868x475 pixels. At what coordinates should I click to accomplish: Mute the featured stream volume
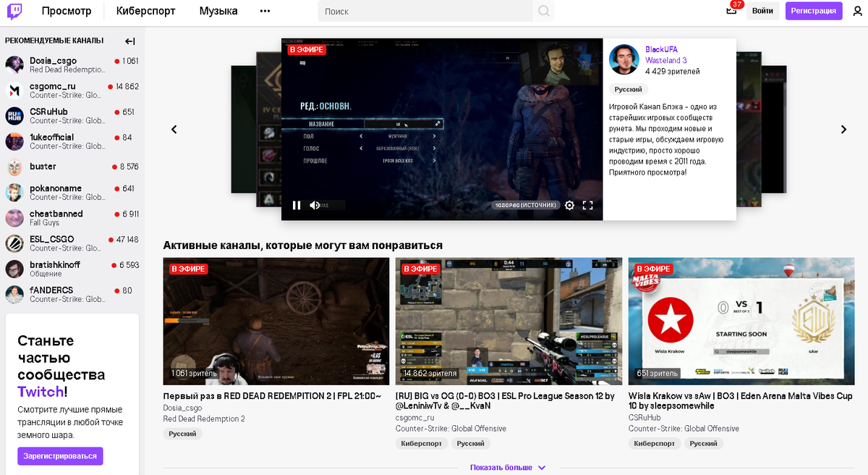(315, 206)
